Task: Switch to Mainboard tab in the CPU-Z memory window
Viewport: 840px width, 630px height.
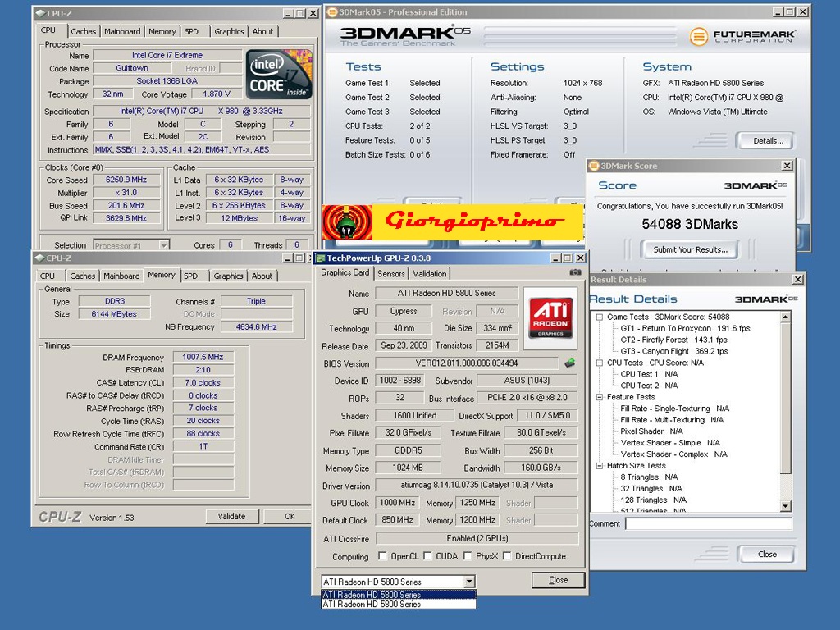Action: (121, 276)
